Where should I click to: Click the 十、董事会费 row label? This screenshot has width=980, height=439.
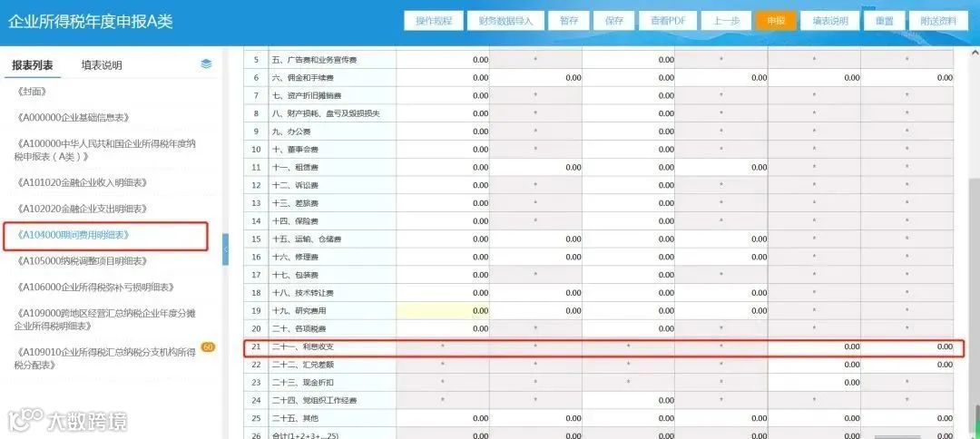294,150
